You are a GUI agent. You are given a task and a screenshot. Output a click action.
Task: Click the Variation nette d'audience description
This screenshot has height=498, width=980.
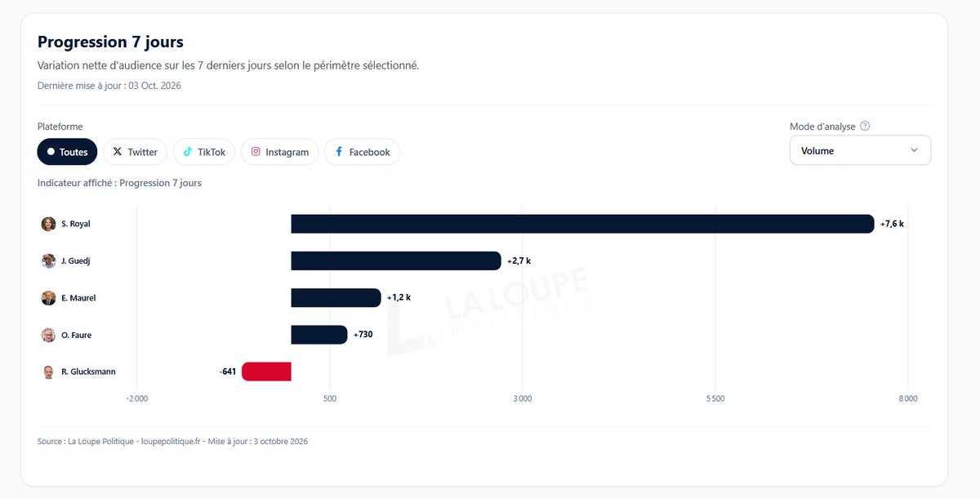[x=229, y=65]
